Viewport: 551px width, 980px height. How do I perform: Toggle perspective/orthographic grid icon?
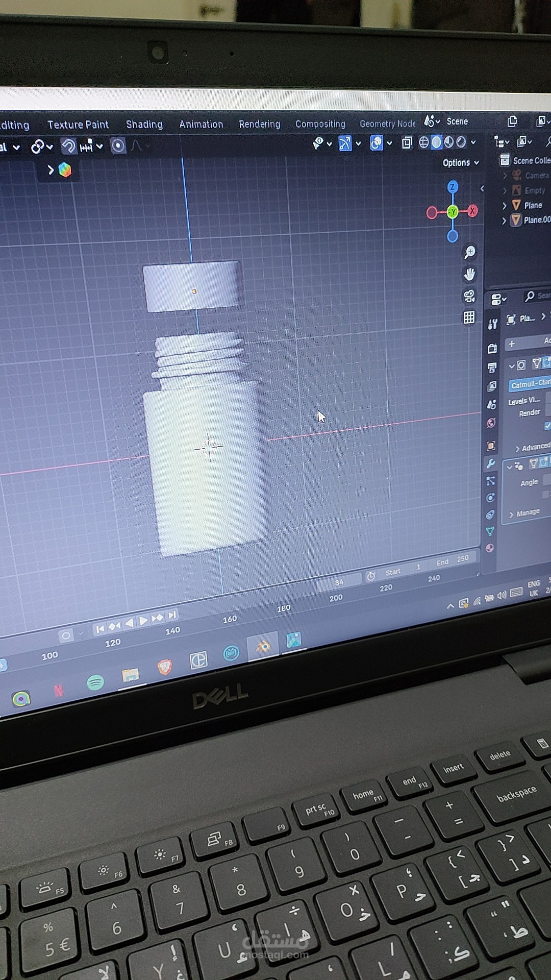pyautogui.click(x=469, y=317)
